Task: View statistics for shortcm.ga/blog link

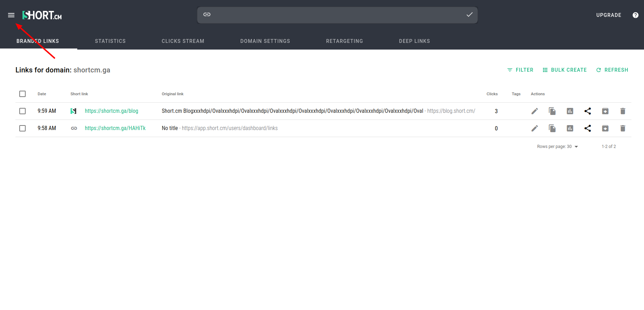Action: click(x=570, y=111)
